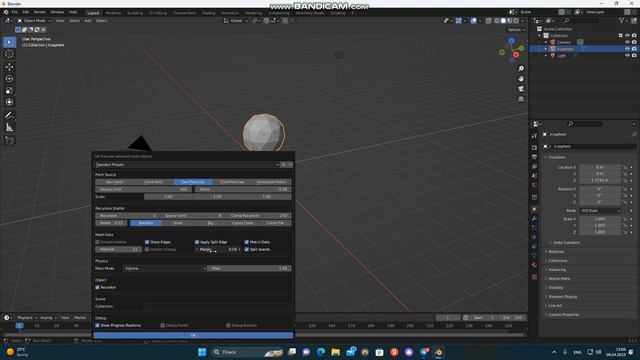Choose Cursor Close recursion option
640x360 pixels.
tap(242, 223)
